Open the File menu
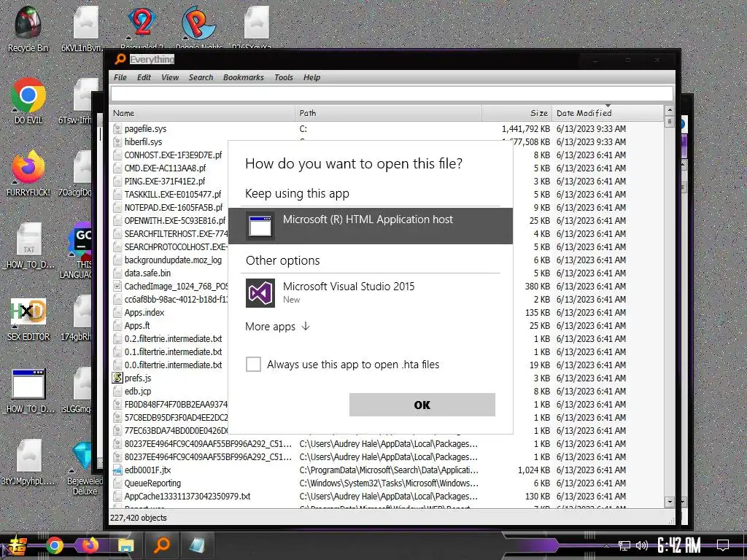This screenshot has width=747, height=560. (120, 77)
